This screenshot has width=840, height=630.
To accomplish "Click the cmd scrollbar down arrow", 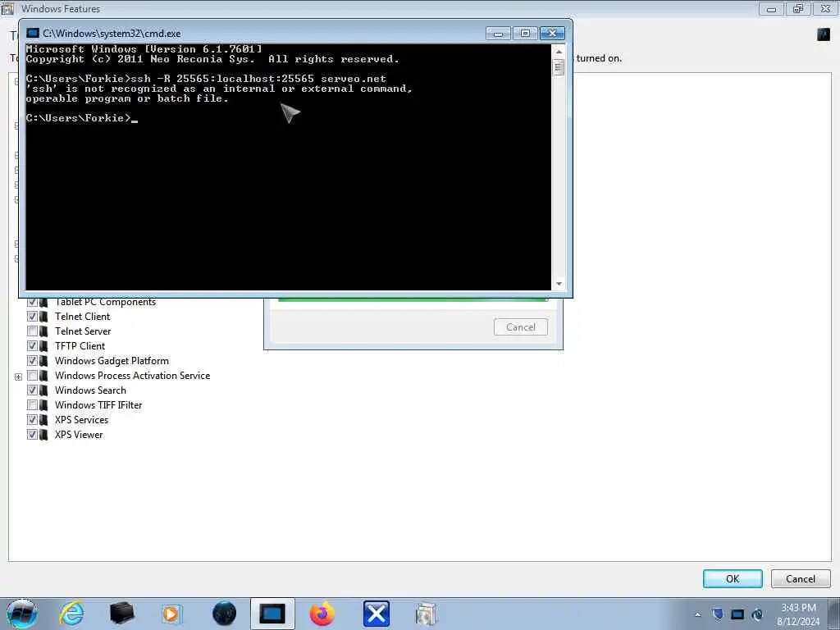I will [x=559, y=283].
